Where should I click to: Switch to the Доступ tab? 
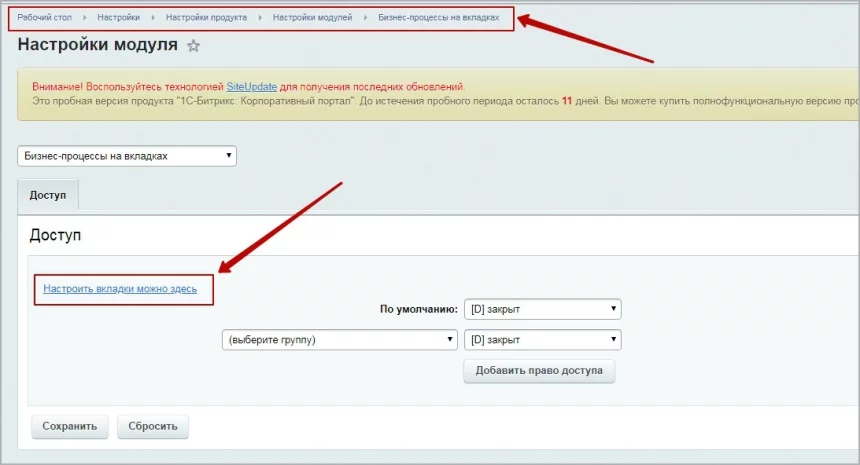(x=48, y=195)
